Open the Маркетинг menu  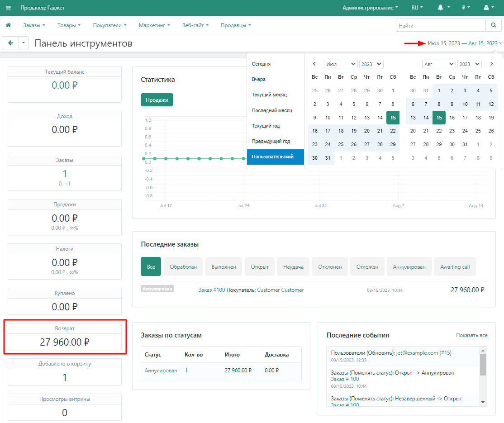(154, 25)
